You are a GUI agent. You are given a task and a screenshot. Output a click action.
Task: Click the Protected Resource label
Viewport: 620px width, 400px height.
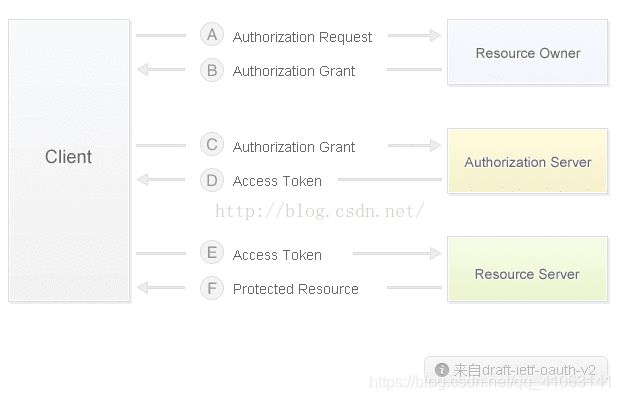tap(295, 289)
